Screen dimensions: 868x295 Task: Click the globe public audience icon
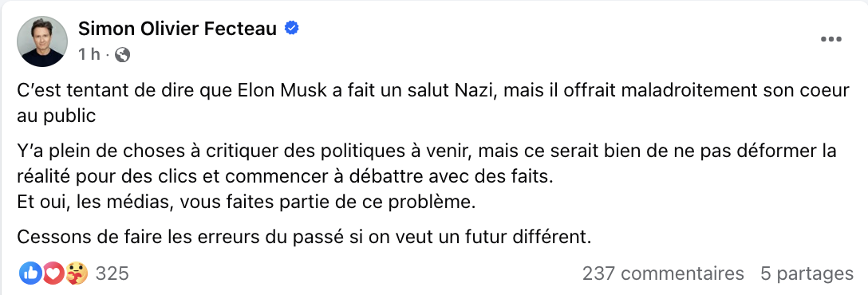(122, 54)
